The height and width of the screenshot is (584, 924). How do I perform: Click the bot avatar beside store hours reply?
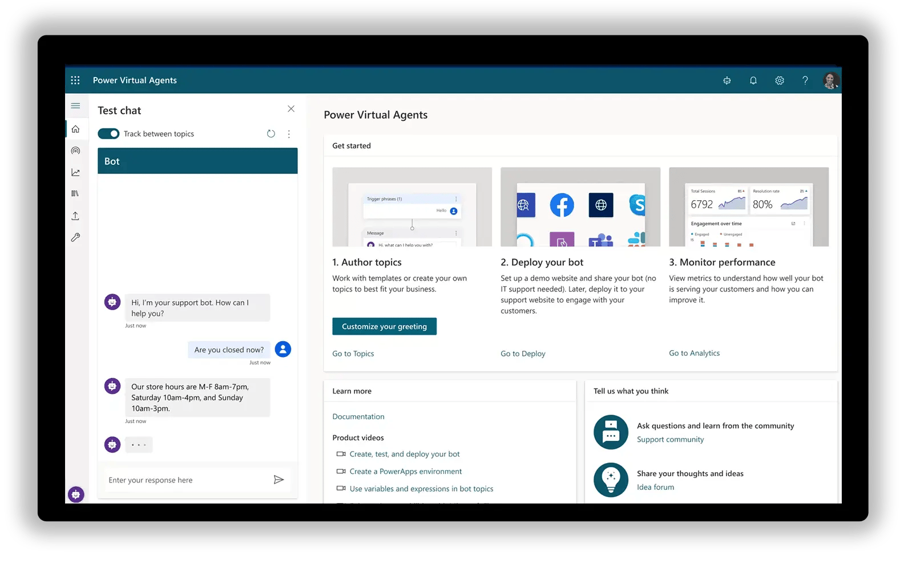(x=112, y=386)
